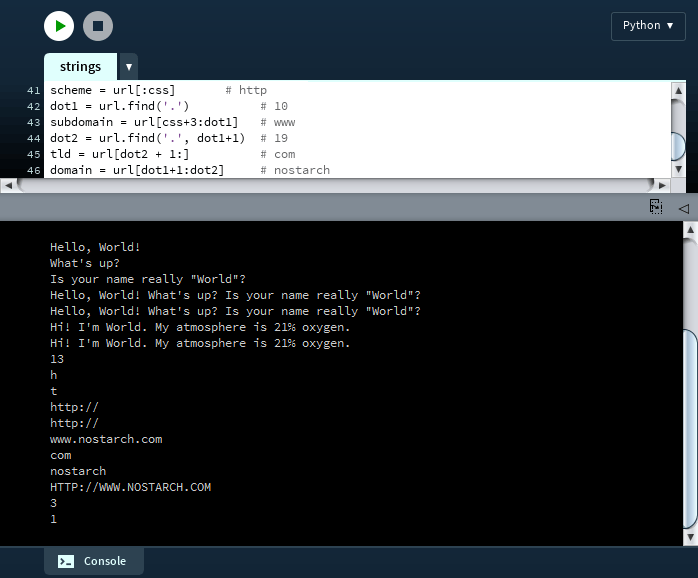The width and height of the screenshot is (698, 578).
Task: Click line number 46 in gutter
Action: tap(33, 171)
